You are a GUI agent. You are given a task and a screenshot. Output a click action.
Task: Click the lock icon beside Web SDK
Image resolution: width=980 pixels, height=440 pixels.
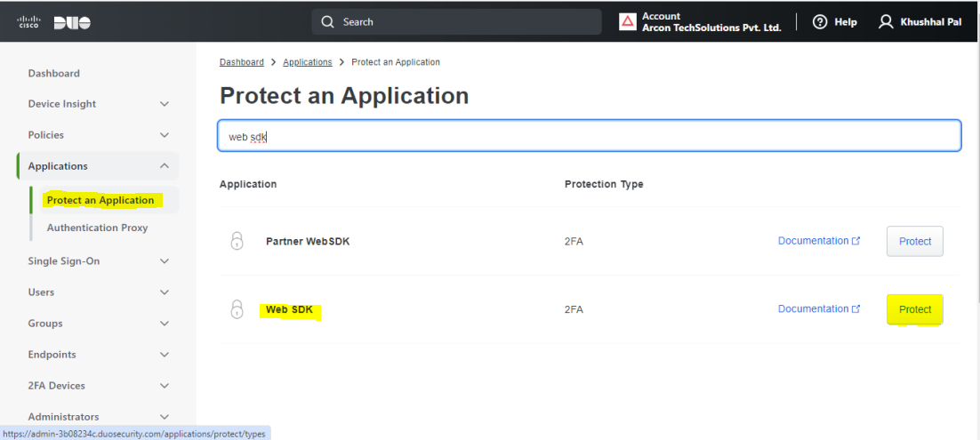coord(237,308)
